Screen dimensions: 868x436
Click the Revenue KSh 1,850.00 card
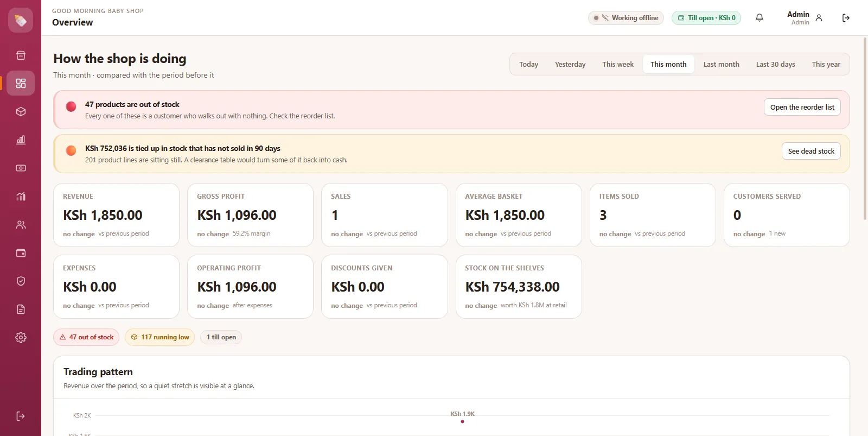click(x=116, y=215)
